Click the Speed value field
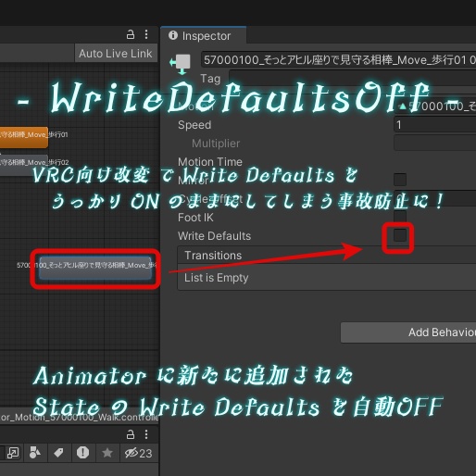This screenshot has width=476, height=476. (435, 125)
